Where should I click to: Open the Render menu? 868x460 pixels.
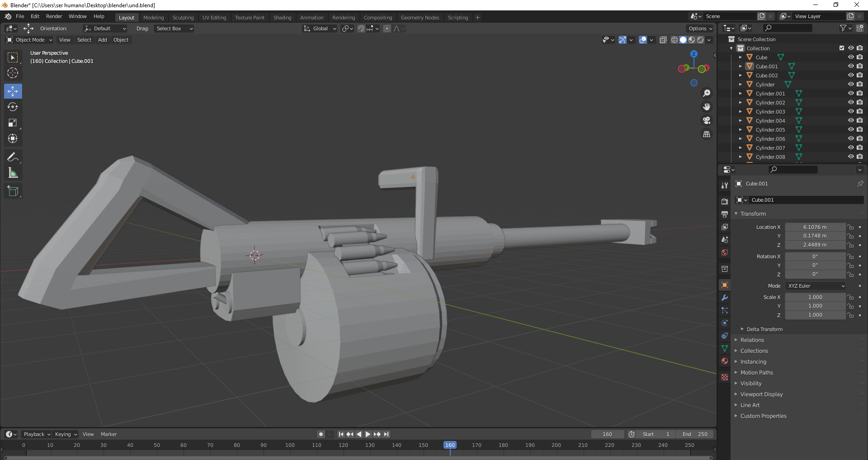(54, 16)
